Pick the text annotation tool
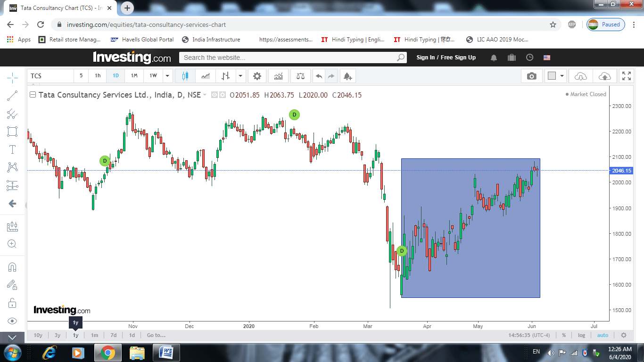 (x=12, y=149)
